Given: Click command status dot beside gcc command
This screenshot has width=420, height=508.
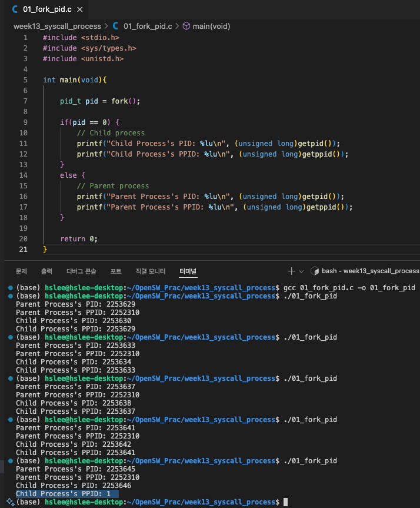Looking at the screenshot, I should tap(11, 288).
